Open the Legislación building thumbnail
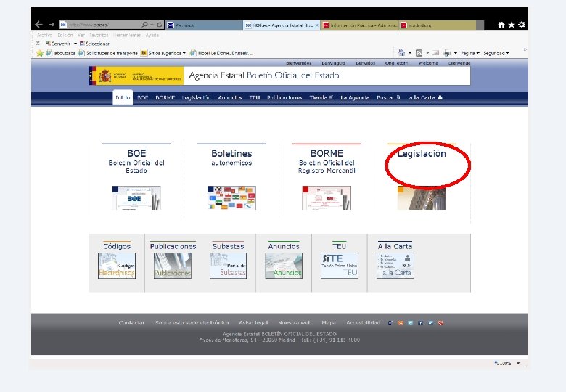 tap(422, 197)
